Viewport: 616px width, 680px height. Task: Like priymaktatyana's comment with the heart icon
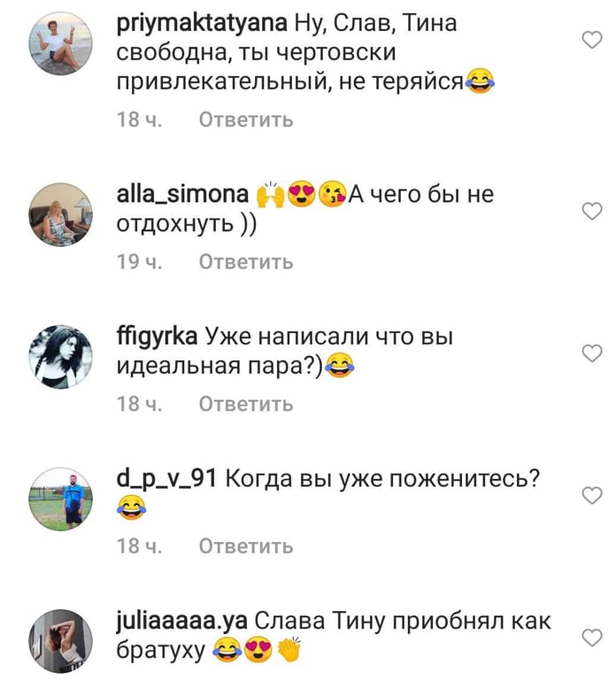pos(592,40)
